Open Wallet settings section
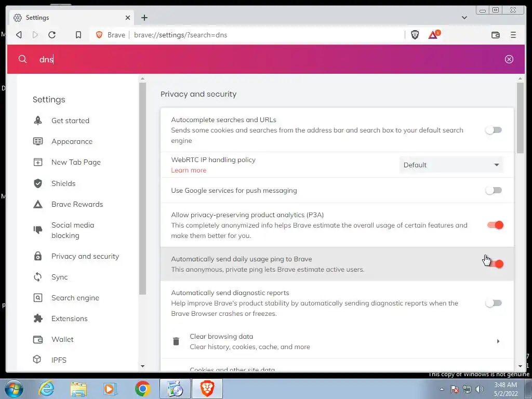The height and width of the screenshot is (399, 532). tap(62, 339)
